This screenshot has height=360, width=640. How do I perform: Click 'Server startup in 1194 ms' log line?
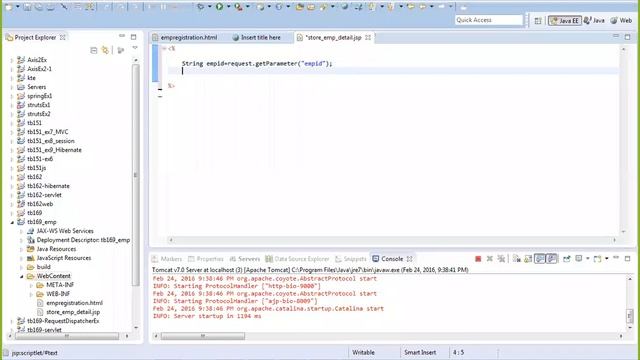point(207,316)
